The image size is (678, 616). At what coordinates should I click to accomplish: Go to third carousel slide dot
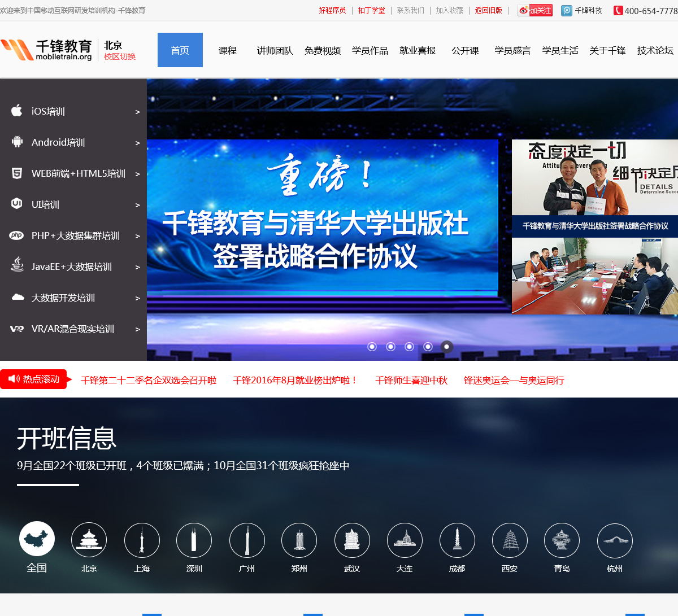409,347
